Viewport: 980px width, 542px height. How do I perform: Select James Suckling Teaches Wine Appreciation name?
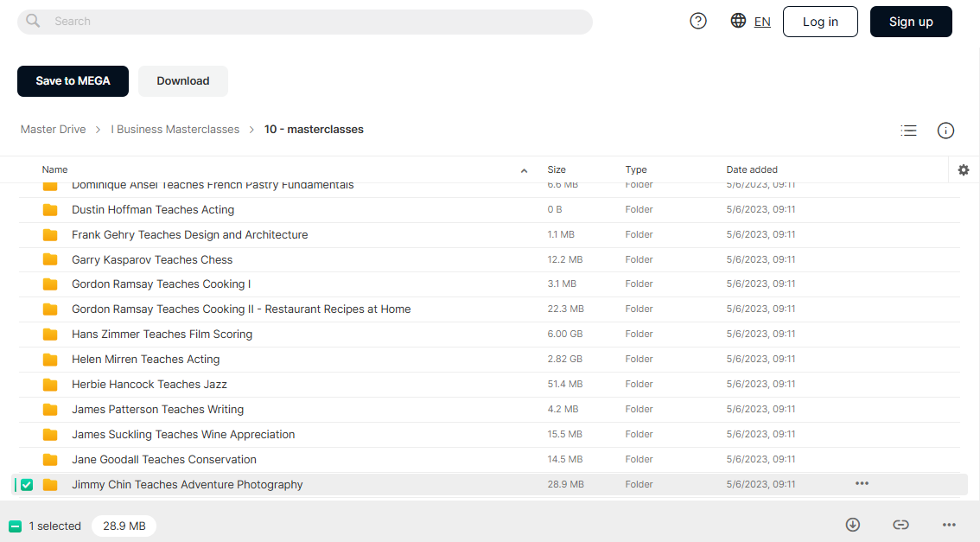[183, 434]
